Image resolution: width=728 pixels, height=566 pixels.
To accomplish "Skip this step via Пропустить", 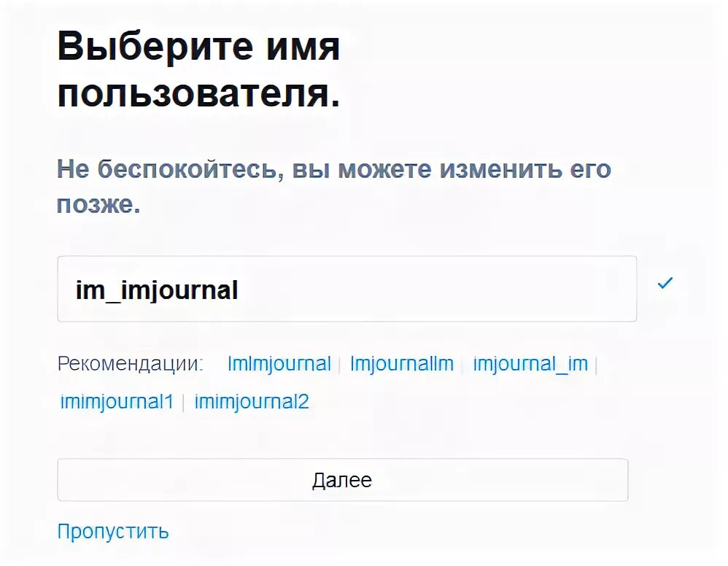I will point(113,531).
